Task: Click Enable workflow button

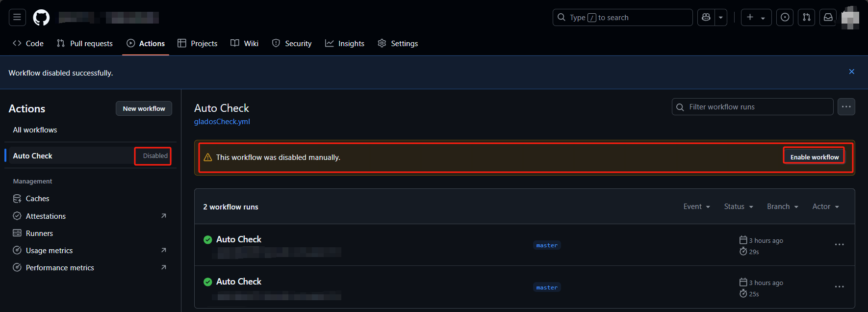Action: [x=815, y=157]
